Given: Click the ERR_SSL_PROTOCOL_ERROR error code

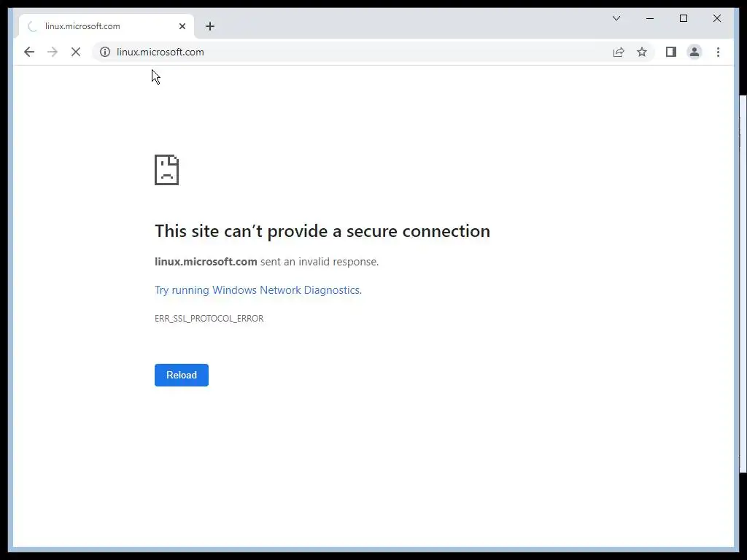Looking at the screenshot, I should coord(209,319).
